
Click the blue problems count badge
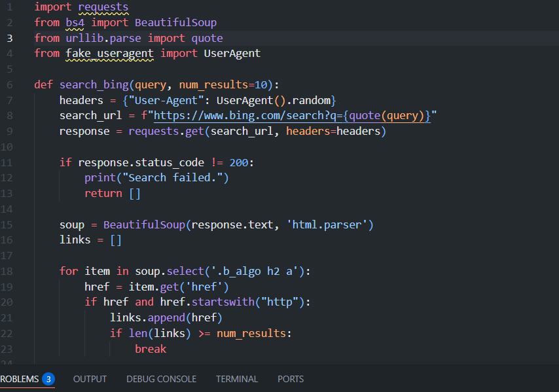48,379
